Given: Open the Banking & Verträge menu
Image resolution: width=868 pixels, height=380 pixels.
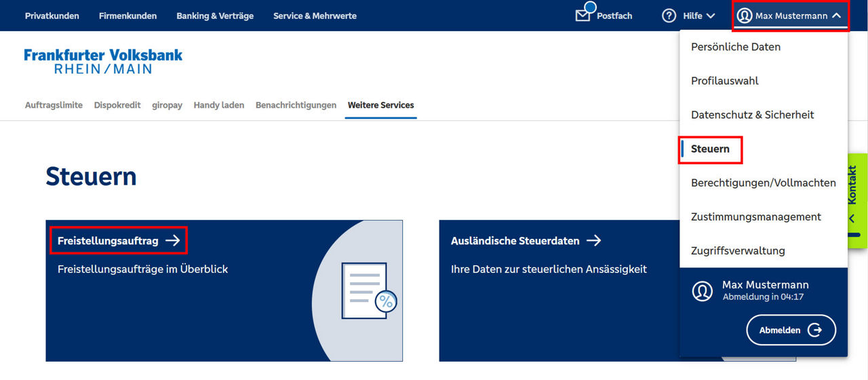Looking at the screenshot, I should pos(215,16).
